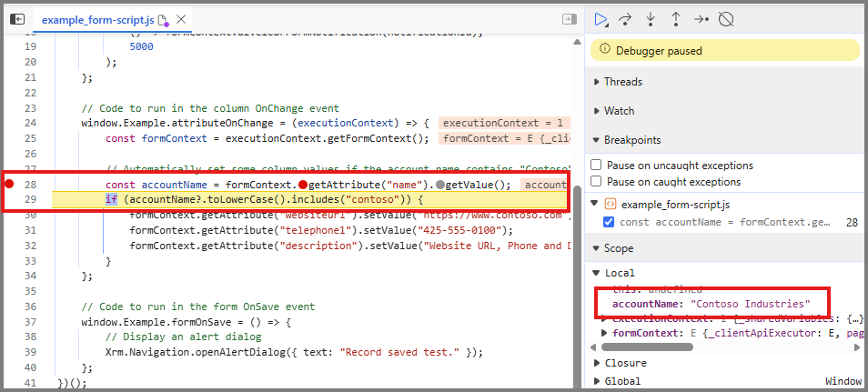Click the disabled inline breakpoint before getValue
The image size is (868, 392).
(440, 185)
